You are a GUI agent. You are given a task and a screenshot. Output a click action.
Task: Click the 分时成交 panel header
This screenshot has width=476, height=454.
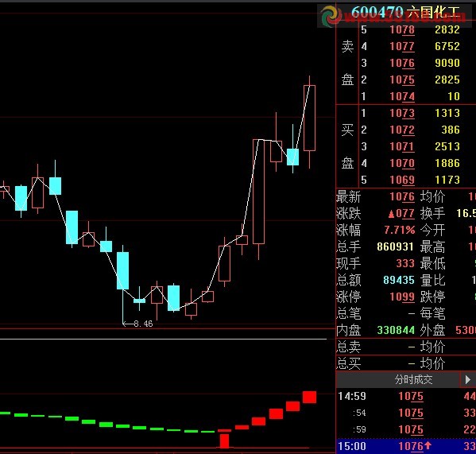click(x=413, y=379)
